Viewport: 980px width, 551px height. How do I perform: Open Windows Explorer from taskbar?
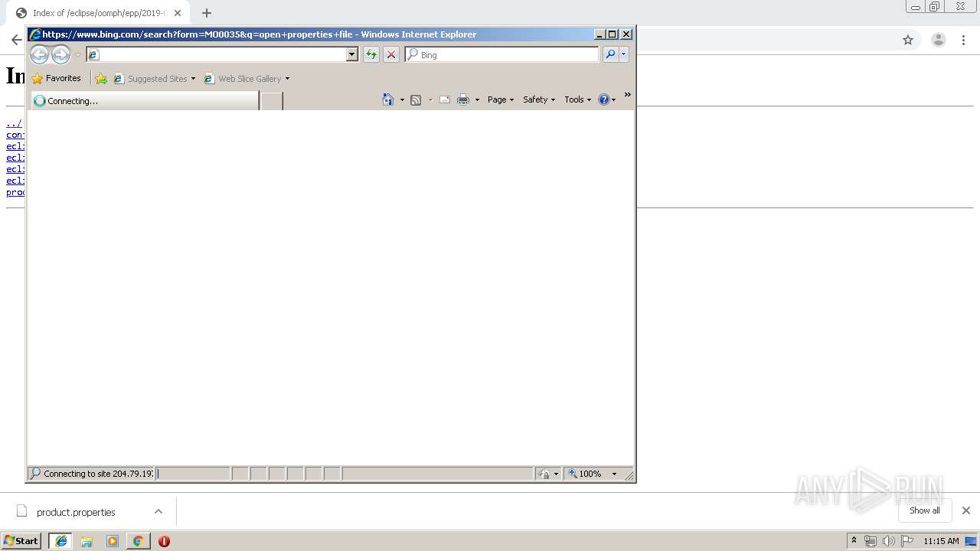coord(87,541)
